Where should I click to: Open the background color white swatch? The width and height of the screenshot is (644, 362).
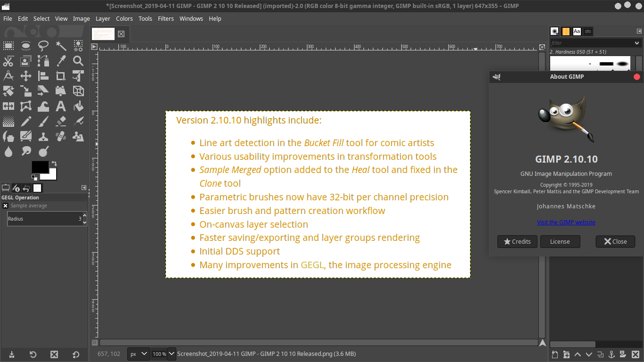point(51,176)
